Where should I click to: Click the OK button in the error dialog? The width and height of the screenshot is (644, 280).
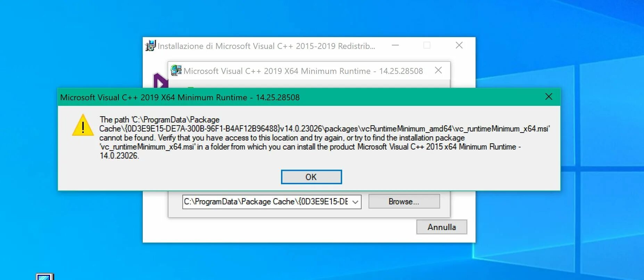(x=311, y=177)
